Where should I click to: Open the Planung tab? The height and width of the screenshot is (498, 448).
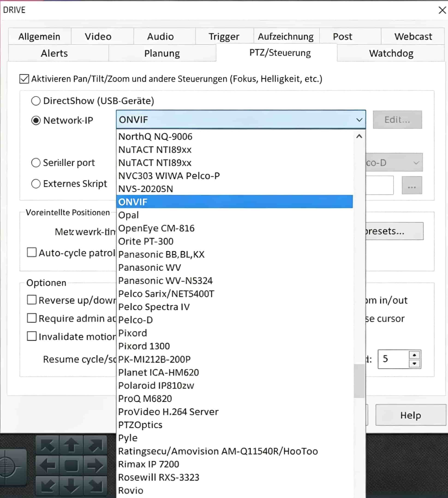coord(162,53)
